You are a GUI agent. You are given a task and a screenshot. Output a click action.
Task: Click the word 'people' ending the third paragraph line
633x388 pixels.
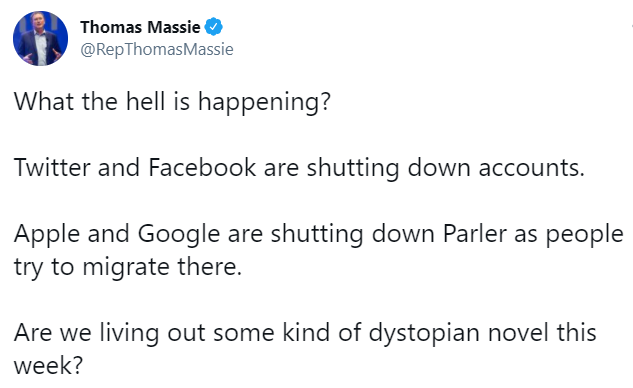[x=585, y=234]
